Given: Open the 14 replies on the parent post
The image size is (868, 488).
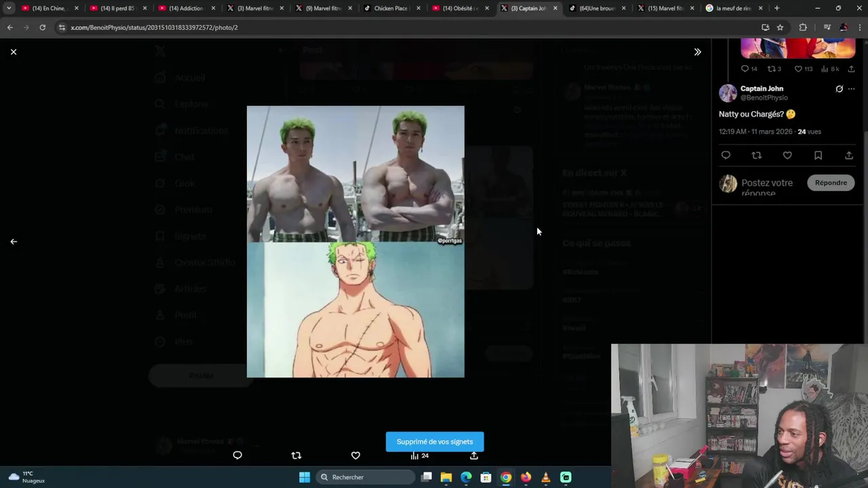Looking at the screenshot, I should (x=749, y=68).
